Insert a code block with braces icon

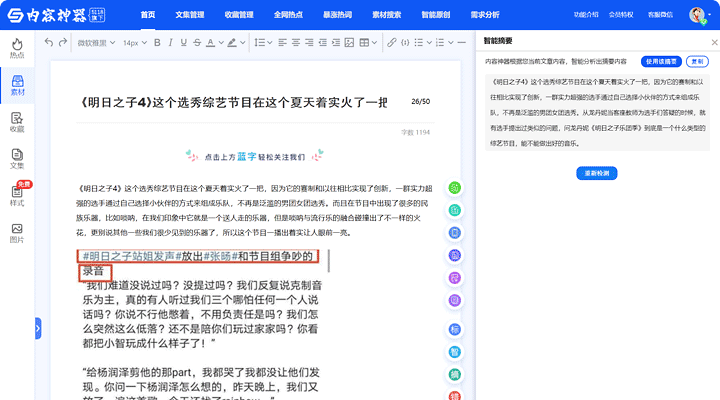[x=405, y=43]
